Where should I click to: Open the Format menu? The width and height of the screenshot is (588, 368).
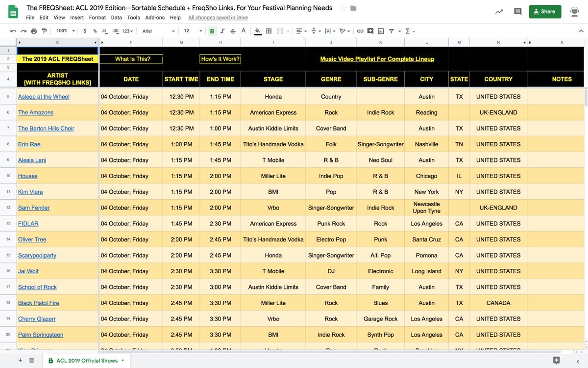98,17
